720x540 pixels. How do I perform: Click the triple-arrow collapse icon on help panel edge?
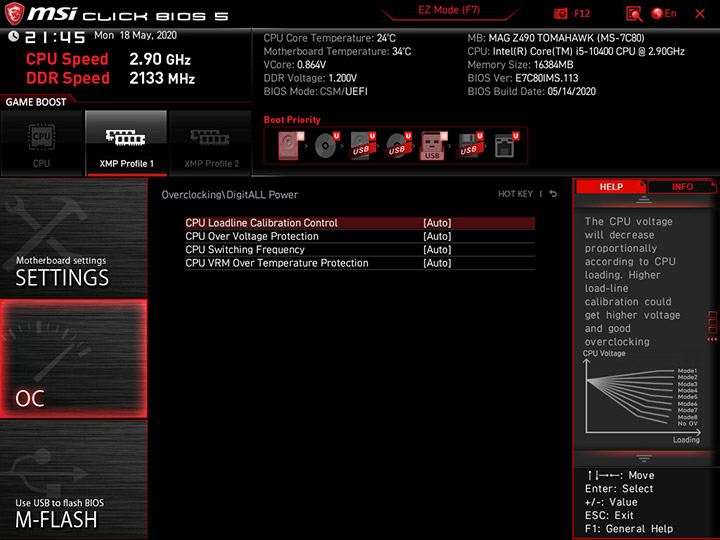712,339
